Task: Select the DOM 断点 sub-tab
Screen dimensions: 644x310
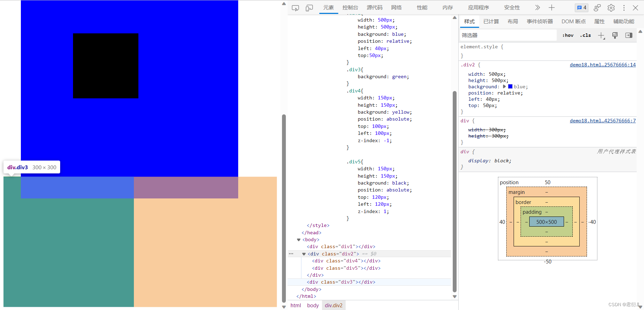Action: click(573, 22)
